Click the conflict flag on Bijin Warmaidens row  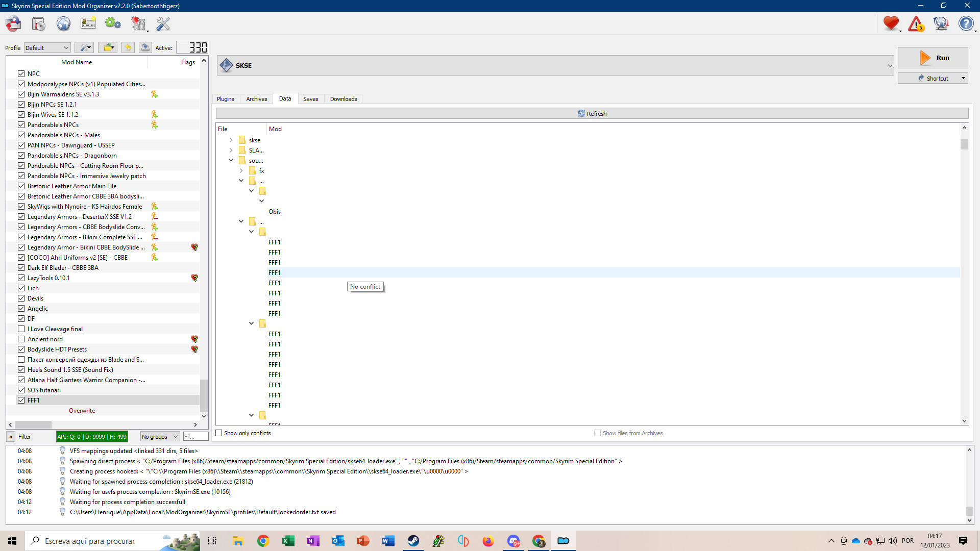[154, 94]
